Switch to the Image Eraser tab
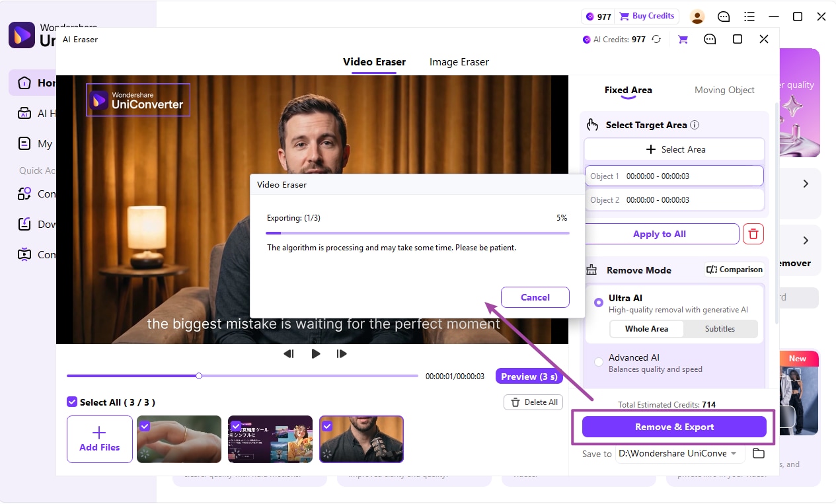This screenshot has height=504, width=836. pos(459,62)
